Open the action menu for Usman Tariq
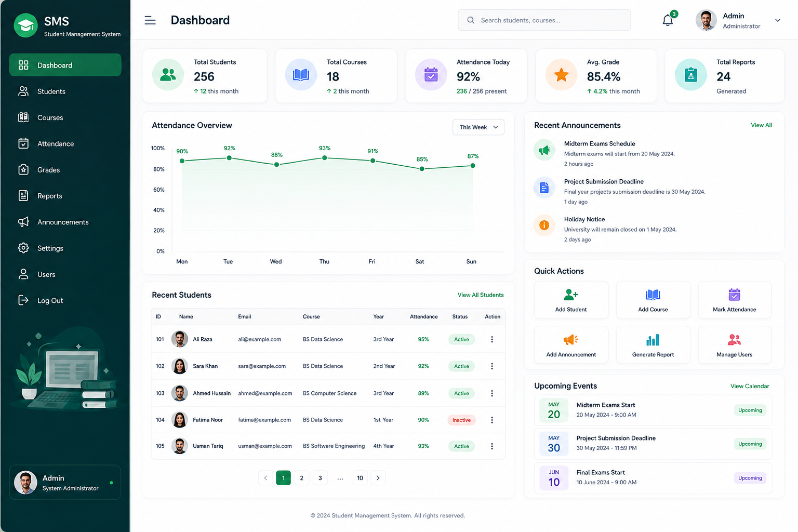The height and width of the screenshot is (532, 798). [492, 446]
